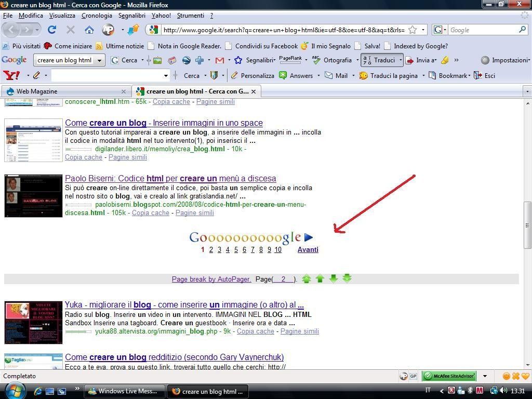This screenshot has width=532, height=399.
Task: Open the Yahoo toolbar search field dropdown
Action: coord(166,76)
